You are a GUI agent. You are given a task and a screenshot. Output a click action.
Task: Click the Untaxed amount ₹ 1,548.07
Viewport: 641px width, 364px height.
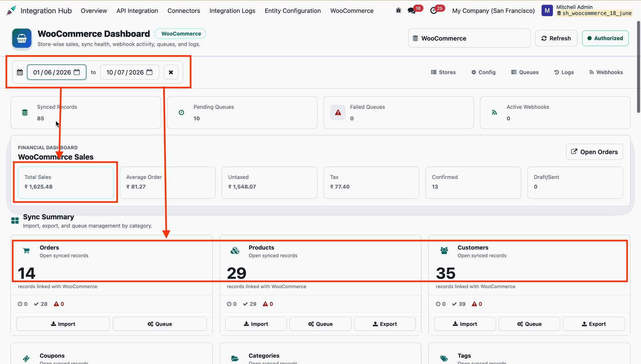pos(242,187)
